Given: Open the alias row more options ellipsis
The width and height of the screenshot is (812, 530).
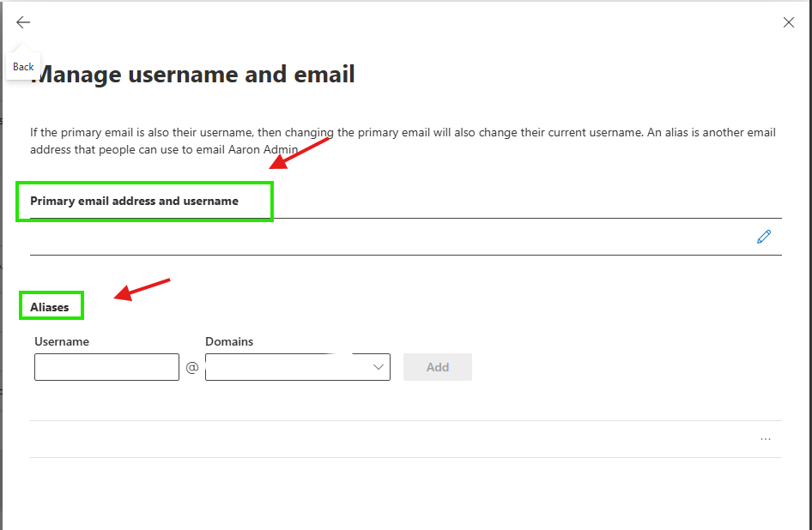Looking at the screenshot, I should pyautogui.click(x=766, y=439).
